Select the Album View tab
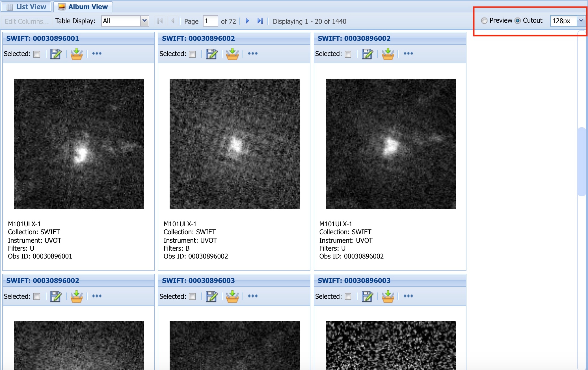 coord(83,7)
